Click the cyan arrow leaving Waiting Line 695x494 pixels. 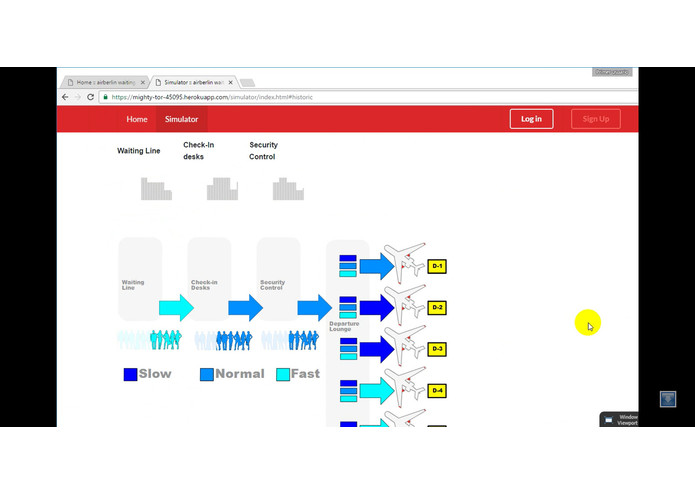176,307
